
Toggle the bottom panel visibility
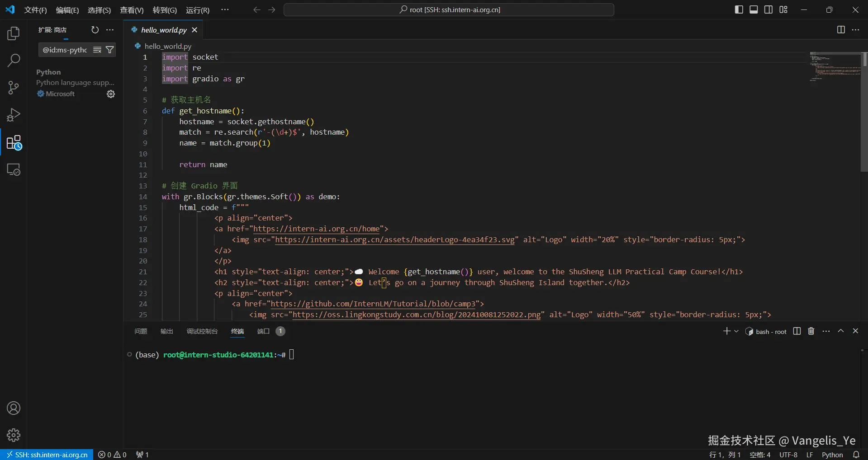[x=754, y=9]
